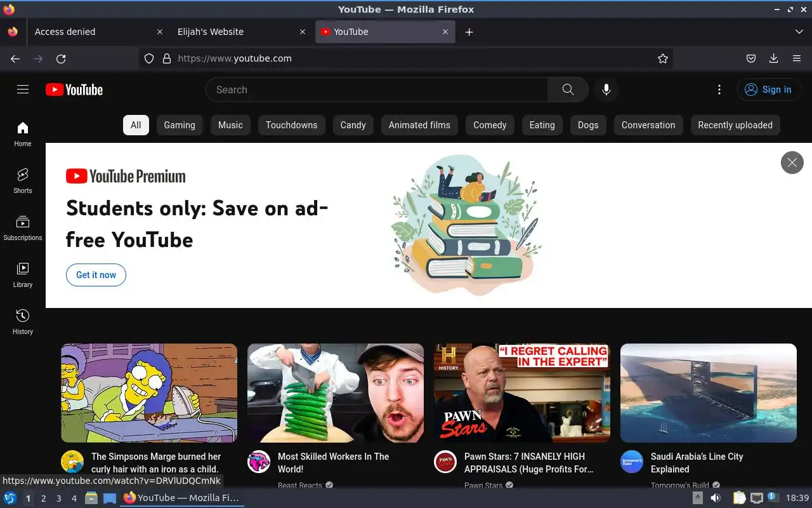This screenshot has height=508, width=812.
Task: Click the Sign in button
Action: pos(768,90)
